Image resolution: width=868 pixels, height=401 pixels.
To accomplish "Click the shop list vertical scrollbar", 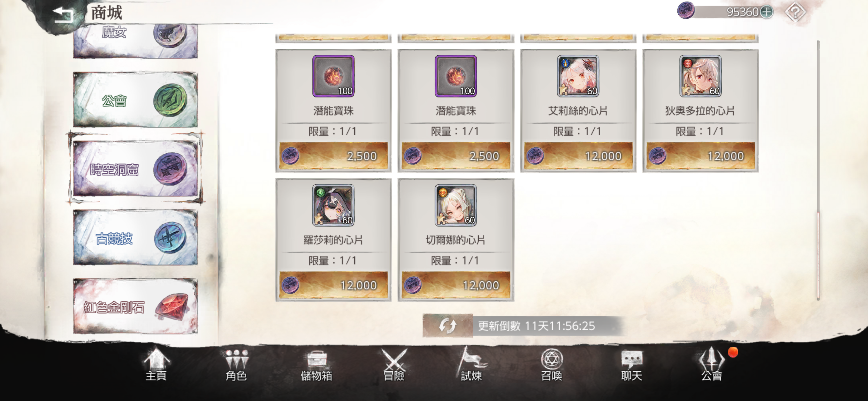I will pyautogui.click(x=818, y=170).
